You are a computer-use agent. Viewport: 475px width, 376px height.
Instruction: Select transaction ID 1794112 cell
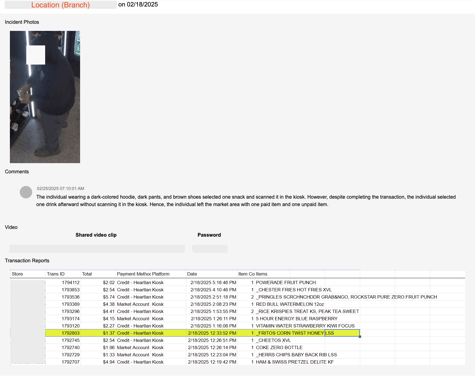pos(71,282)
